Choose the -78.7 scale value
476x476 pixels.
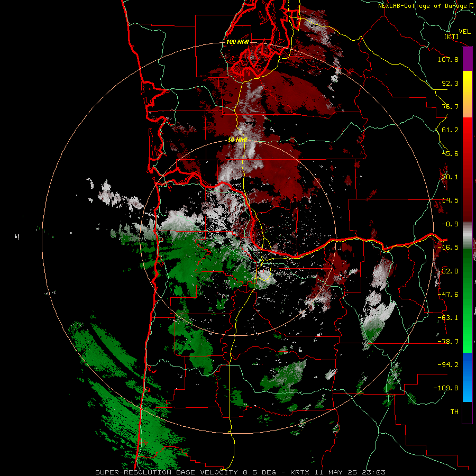pyautogui.click(x=448, y=342)
